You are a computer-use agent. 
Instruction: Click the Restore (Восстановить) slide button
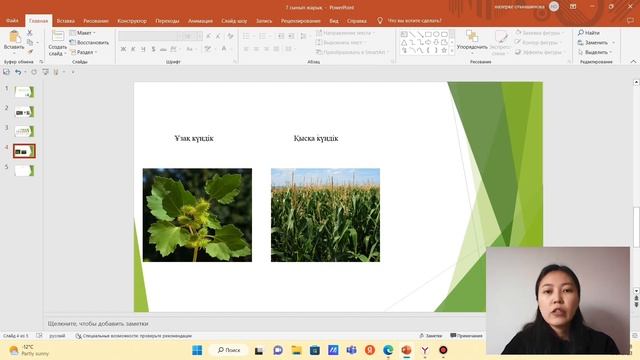89,42
